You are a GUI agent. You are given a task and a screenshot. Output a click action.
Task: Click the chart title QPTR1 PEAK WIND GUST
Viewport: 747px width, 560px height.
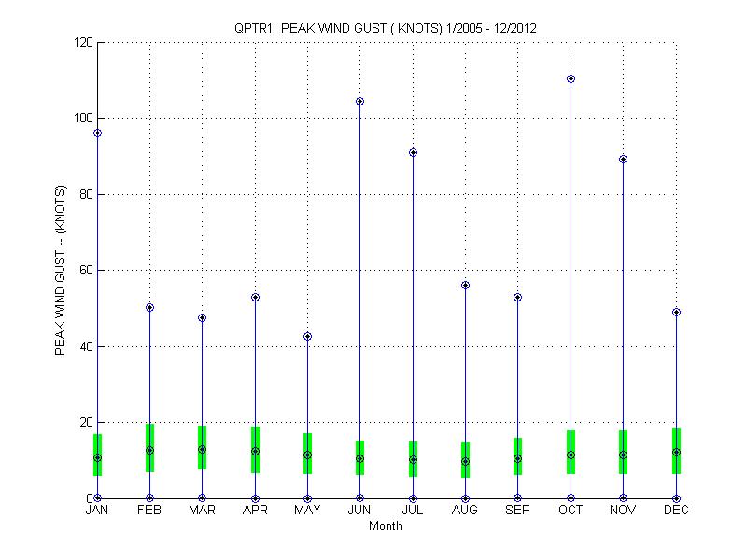pyautogui.click(x=385, y=29)
